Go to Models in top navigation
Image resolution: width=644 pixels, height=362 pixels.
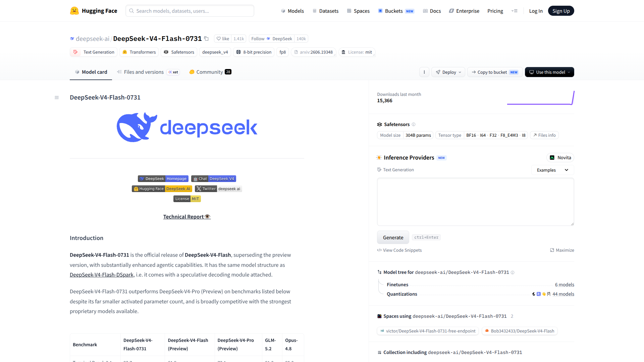292,11
